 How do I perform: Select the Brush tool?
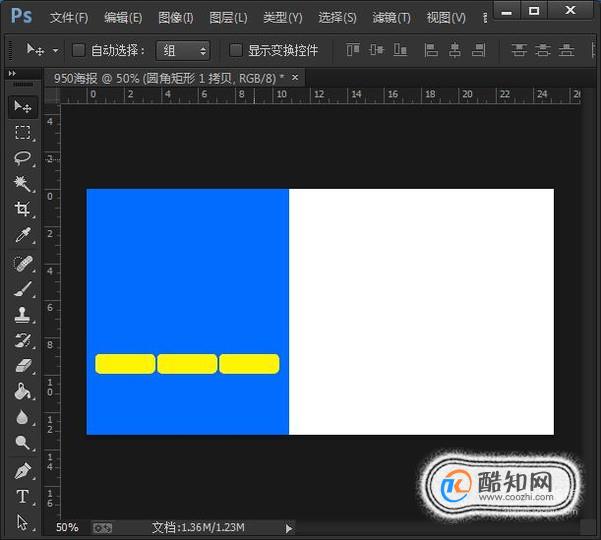[x=23, y=289]
